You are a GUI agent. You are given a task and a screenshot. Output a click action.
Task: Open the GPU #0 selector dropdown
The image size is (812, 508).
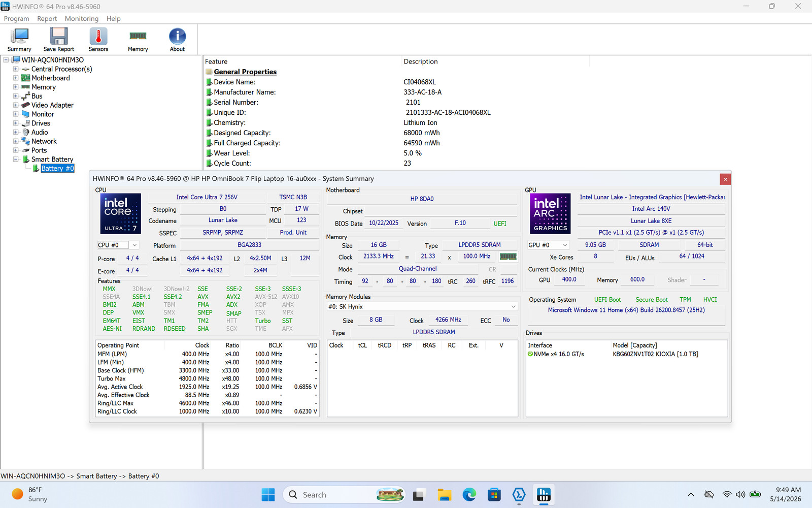548,245
